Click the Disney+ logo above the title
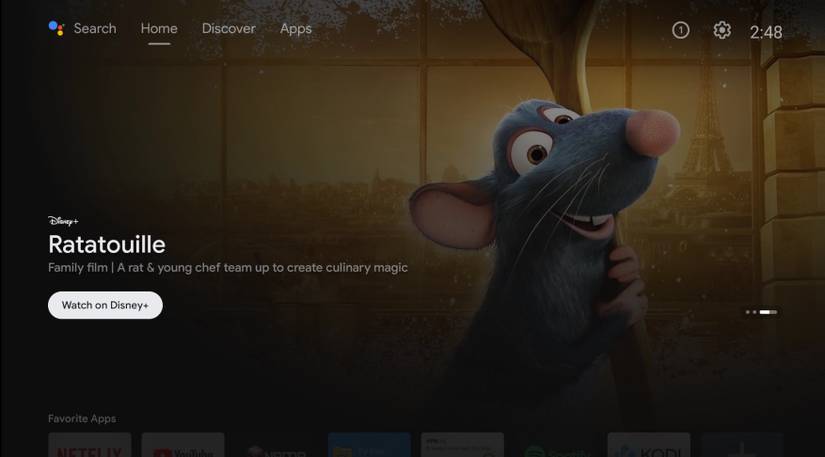Screen dimensions: 825x457 point(63,221)
